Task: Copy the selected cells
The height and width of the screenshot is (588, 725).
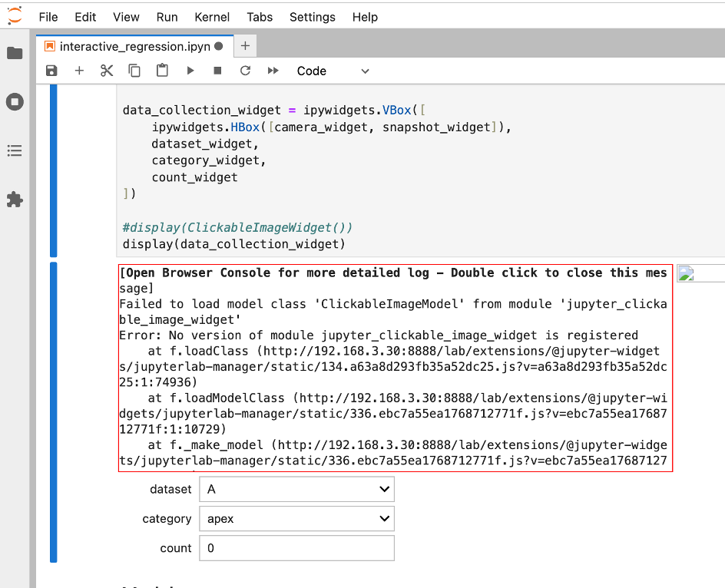Action: pyautogui.click(x=134, y=71)
